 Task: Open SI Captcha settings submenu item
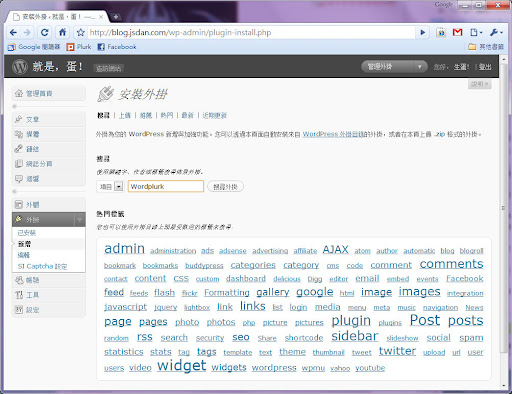42,266
